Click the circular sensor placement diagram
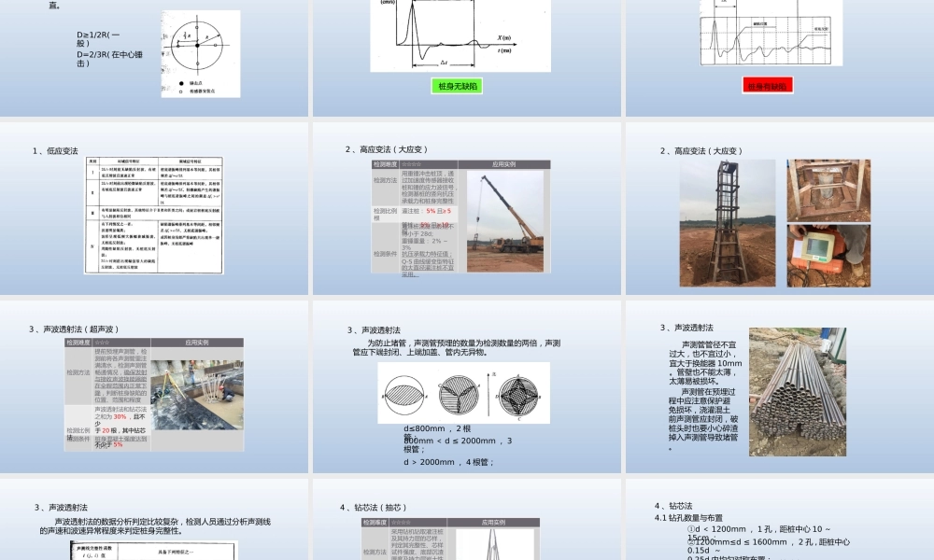The height and width of the screenshot is (560, 934). point(200,53)
